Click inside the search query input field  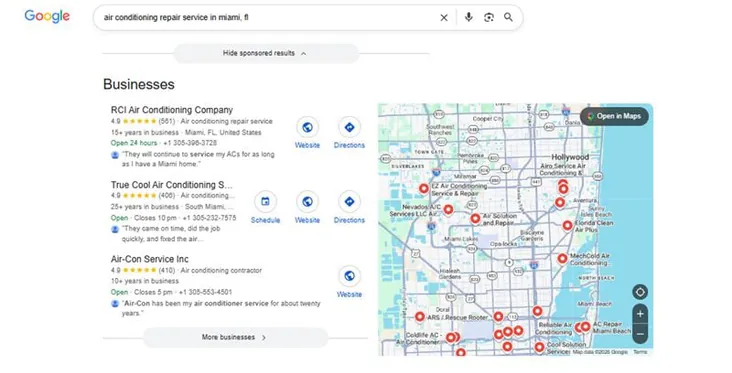(266, 18)
